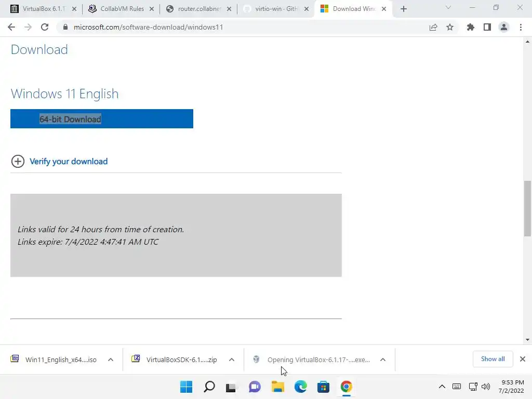Click the Chrome taskbar icon
This screenshot has width=532, height=399.
[x=347, y=387]
